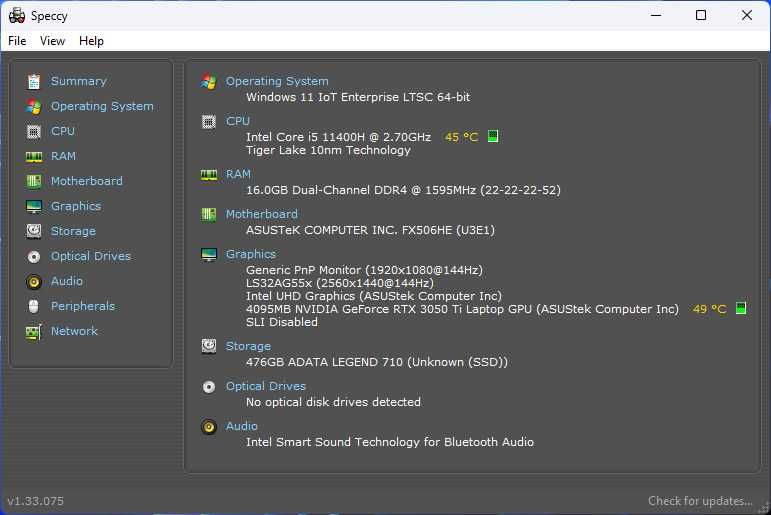Click 'Windows 11 IoT Enterprise LTSC 64-bit' text
This screenshot has height=515, width=771.
pos(358,97)
